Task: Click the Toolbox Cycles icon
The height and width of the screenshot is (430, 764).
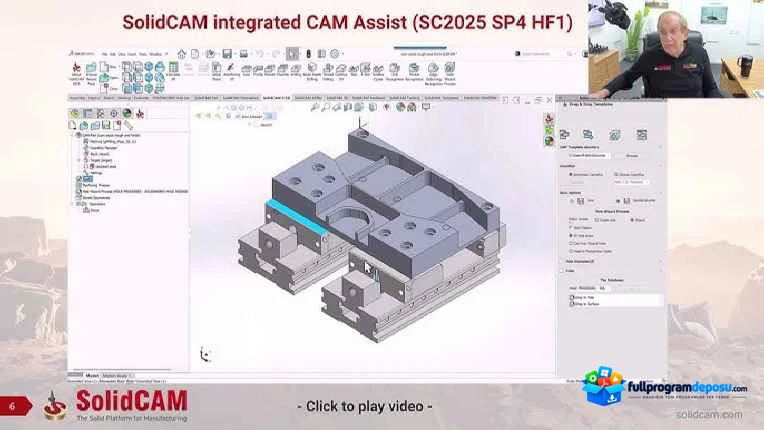Action: 379,71
